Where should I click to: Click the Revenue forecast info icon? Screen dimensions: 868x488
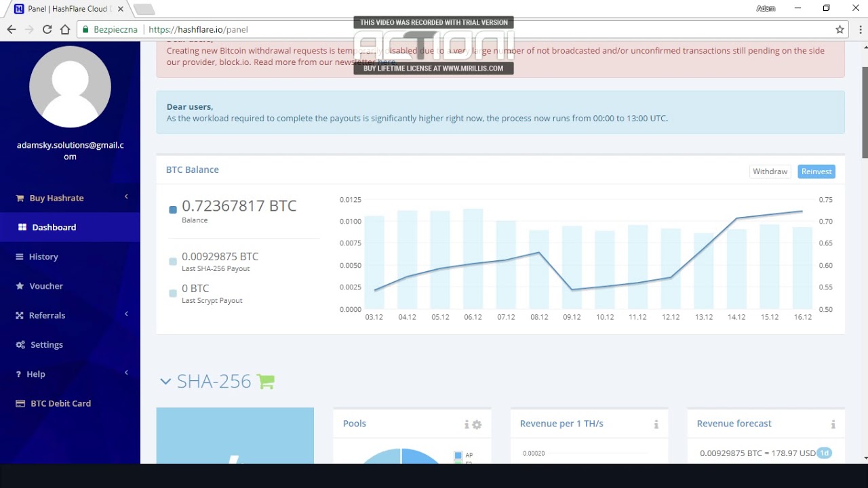tap(833, 424)
